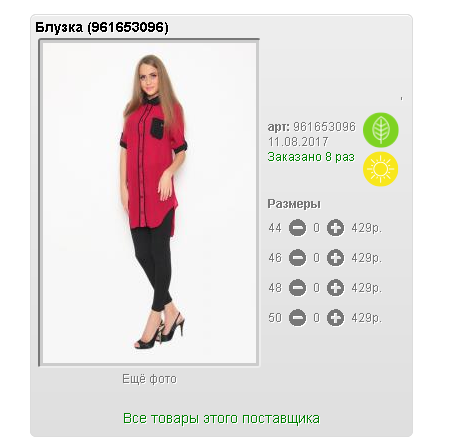Click the quantity value for size 50
Image resolution: width=461 pixels, height=446 pixels.
(x=316, y=318)
